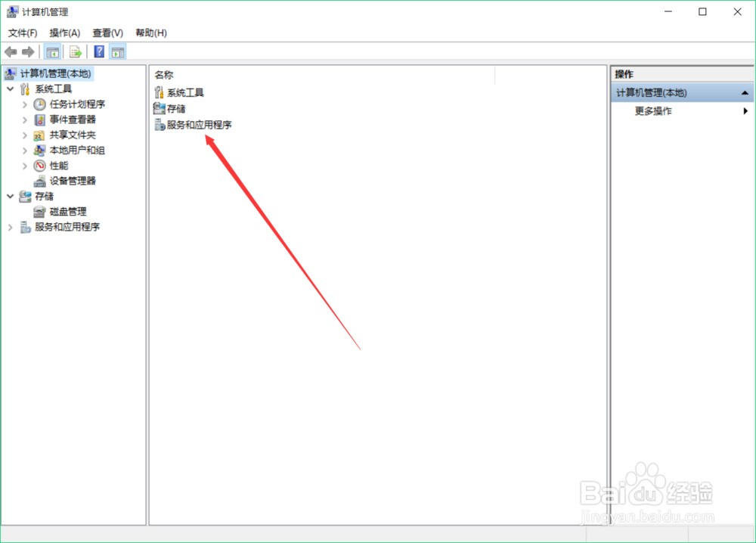Expand 服务和应用程序 node in left tree
Image resolution: width=756 pixels, height=543 pixels.
coord(10,227)
